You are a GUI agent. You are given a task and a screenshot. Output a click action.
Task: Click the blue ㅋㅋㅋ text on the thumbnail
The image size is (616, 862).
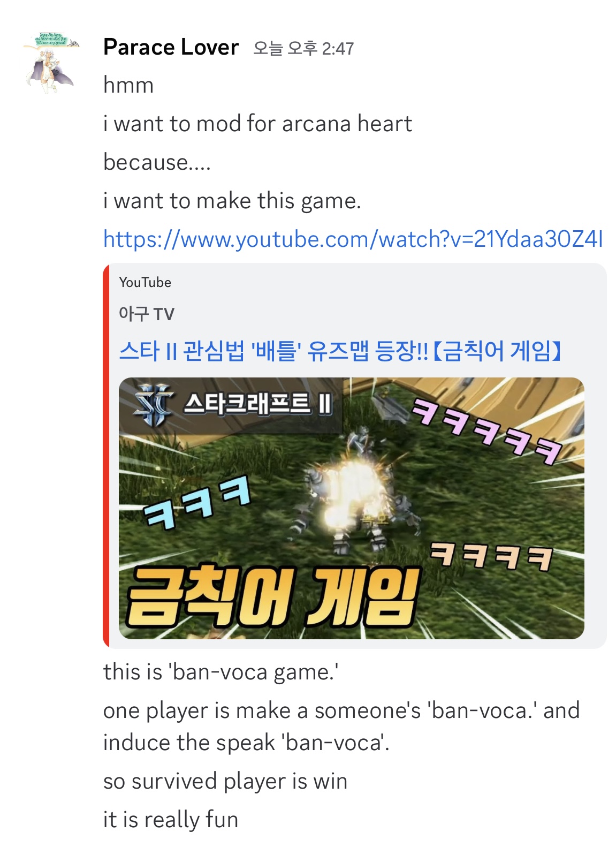click(197, 502)
